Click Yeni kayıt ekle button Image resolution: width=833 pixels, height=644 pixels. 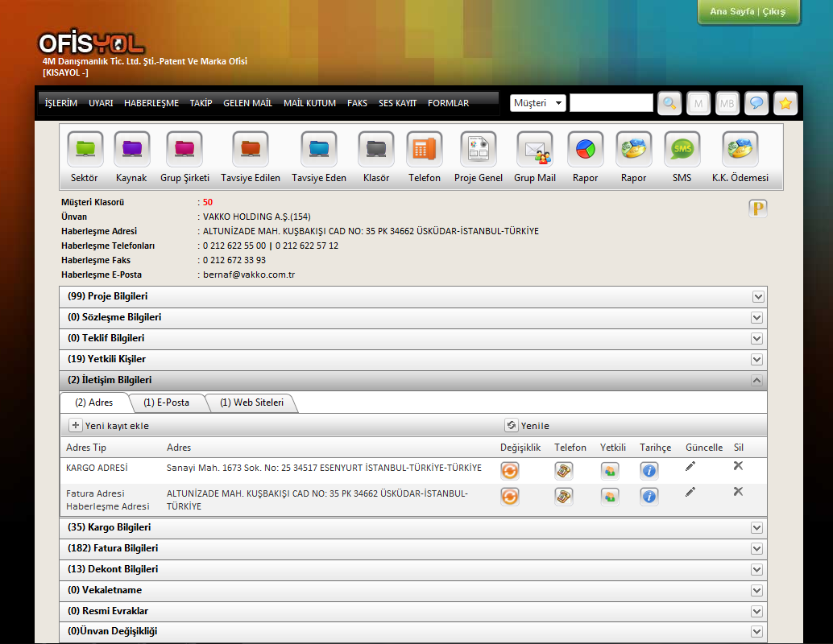pyautogui.click(x=109, y=426)
